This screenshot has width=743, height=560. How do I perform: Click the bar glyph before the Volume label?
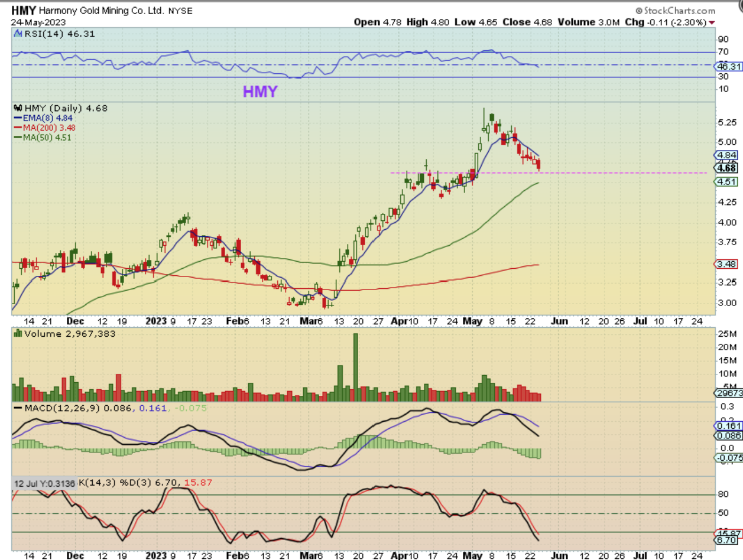coord(18,334)
